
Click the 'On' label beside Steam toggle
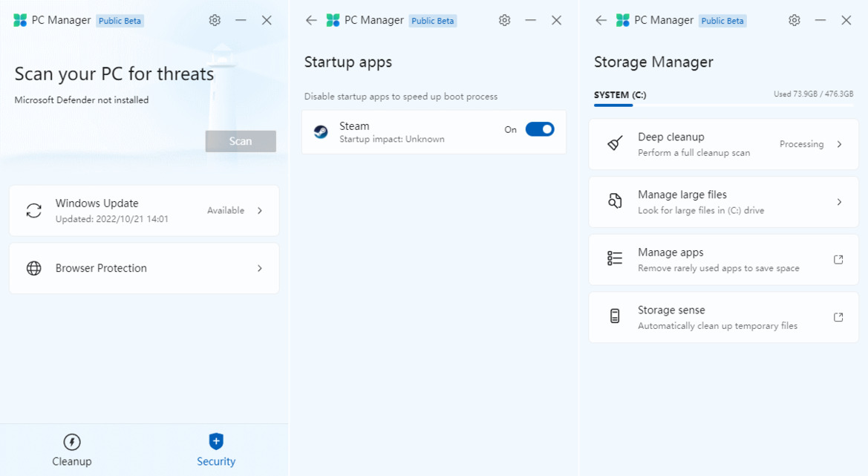click(510, 129)
